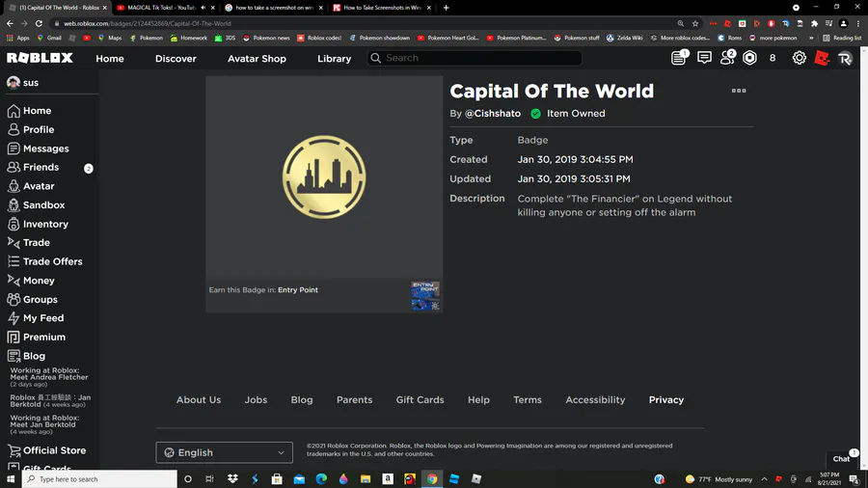
Task: Open a new browser tab with plus
Action: tap(447, 8)
